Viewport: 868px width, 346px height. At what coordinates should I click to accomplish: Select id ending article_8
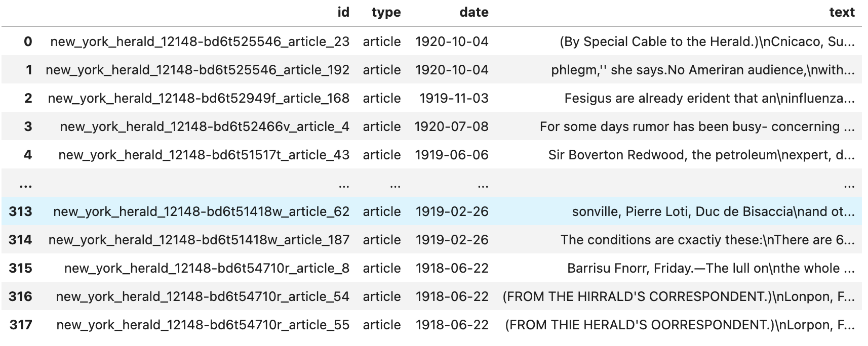[207, 268]
